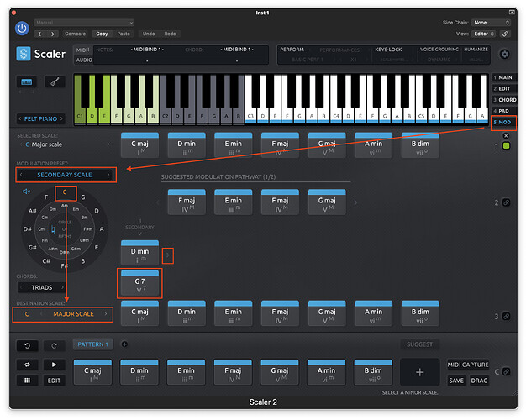Switch to the MOD tab

[504, 123]
